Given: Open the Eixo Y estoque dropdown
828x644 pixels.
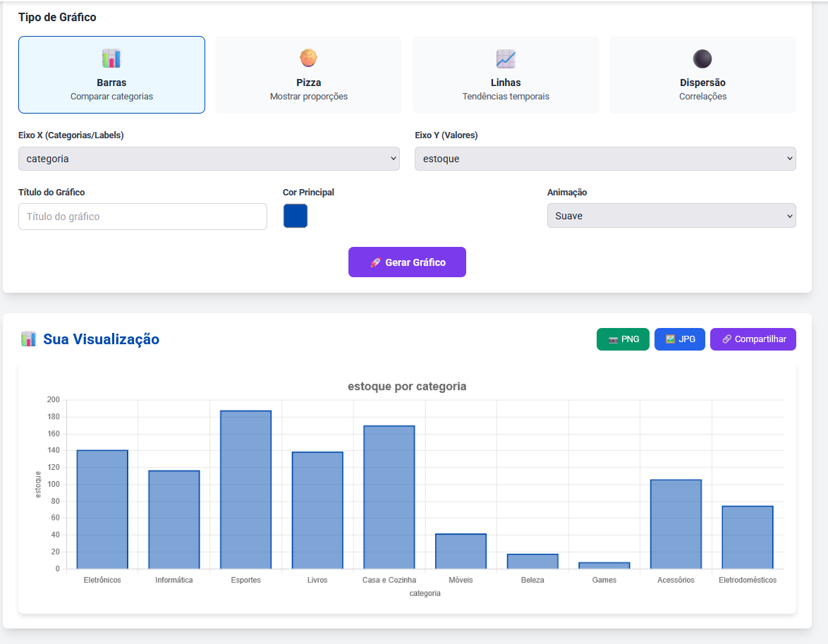Looking at the screenshot, I should tap(605, 159).
